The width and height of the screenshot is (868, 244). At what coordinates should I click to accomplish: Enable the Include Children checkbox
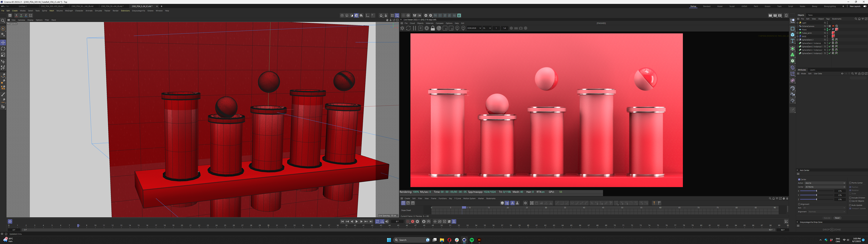[850, 198]
